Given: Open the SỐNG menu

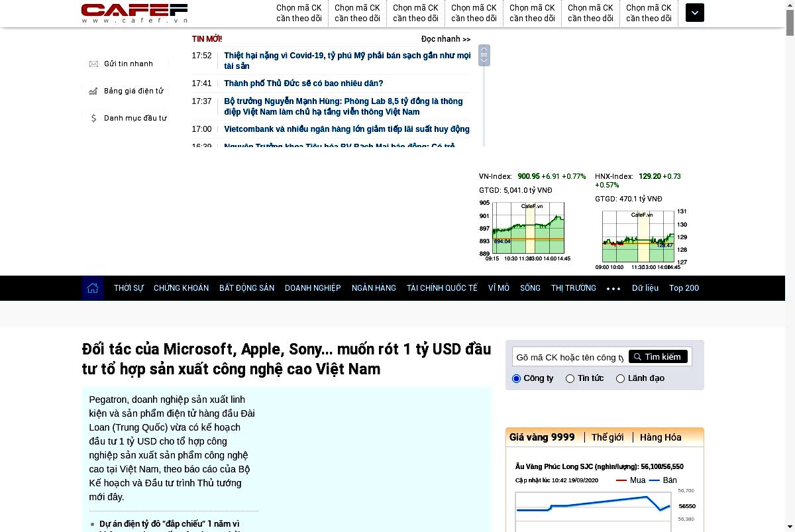Looking at the screenshot, I should tap(530, 288).
